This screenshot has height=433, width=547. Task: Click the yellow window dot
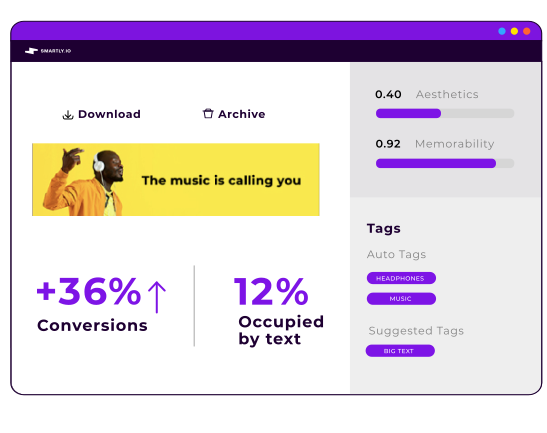click(514, 31)
